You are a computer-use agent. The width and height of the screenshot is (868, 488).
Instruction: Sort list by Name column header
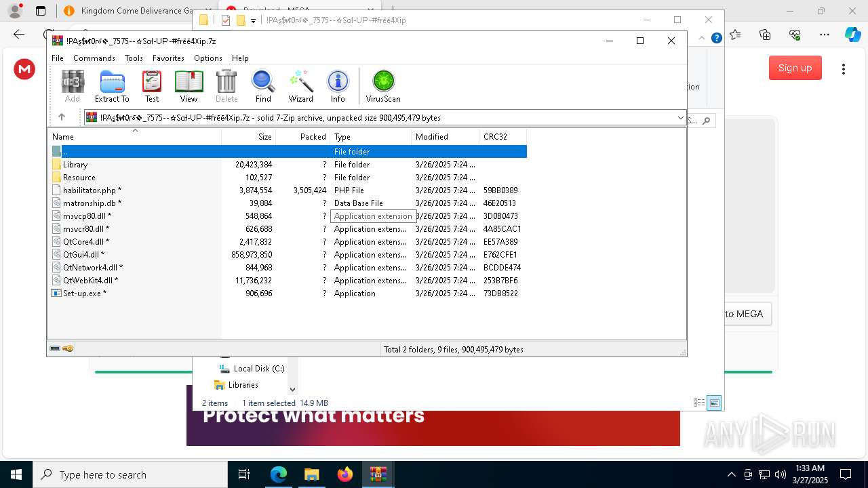point(134,137)
